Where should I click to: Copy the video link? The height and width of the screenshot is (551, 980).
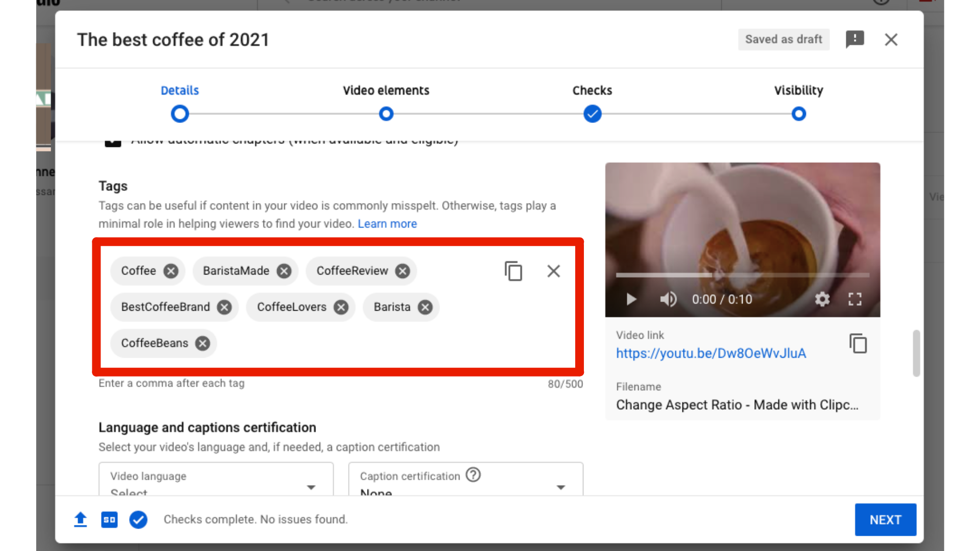858,343
